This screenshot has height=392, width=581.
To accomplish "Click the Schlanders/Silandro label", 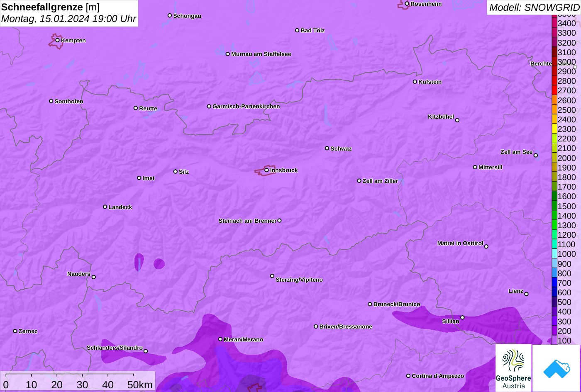I will point(115,348).
